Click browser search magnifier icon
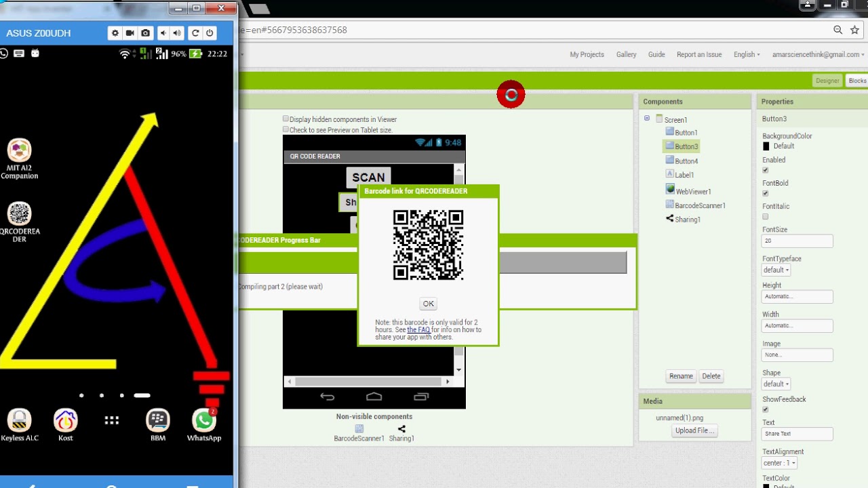This screenshot has height=488, width=868. click(838, 30)
